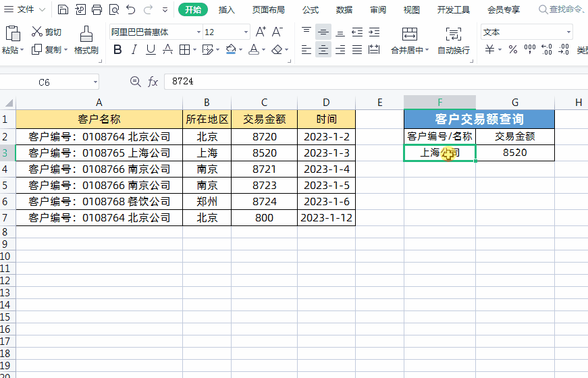Screen dimensions: 588x378
Task: Expand the Merge and Center arrow
Action: 427,50
